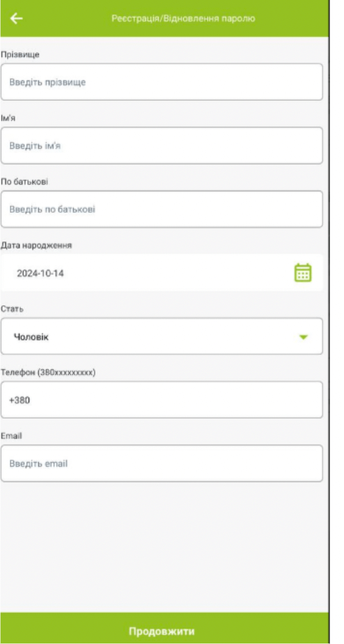
Task: Click the Прізвище field label
Action: coord(20,55)
